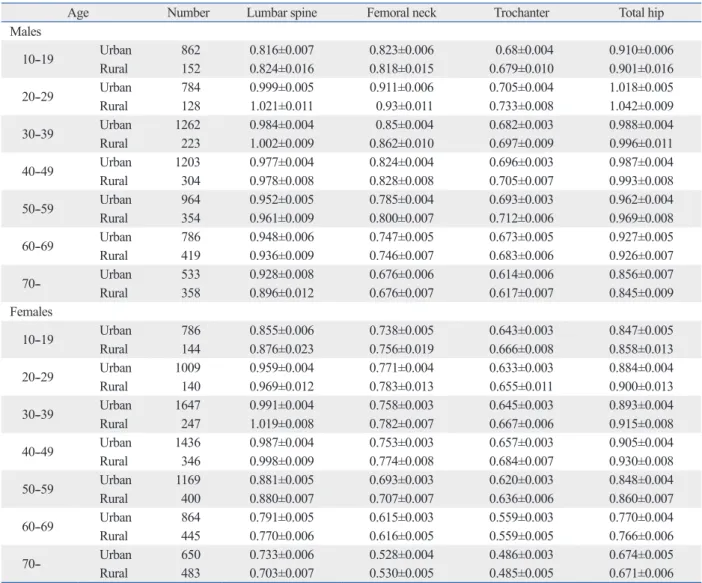Select the number value '784'
This screenshot has width=702, height=583.
[191, 87]
